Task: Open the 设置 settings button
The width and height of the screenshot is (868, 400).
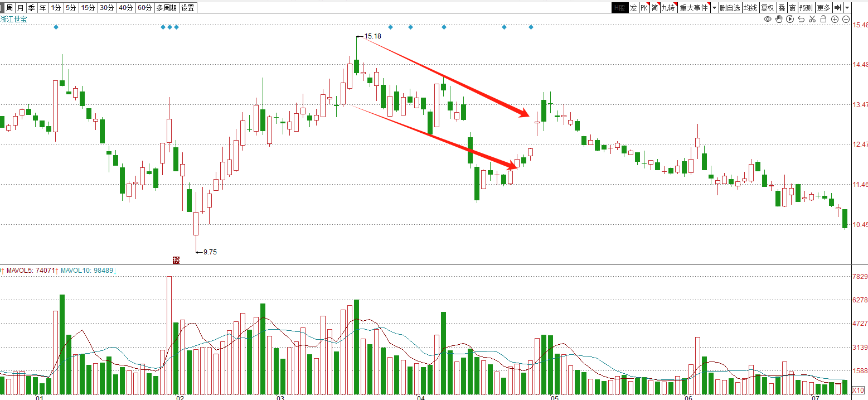Action: pyautogui.click(x=188, y=8)
